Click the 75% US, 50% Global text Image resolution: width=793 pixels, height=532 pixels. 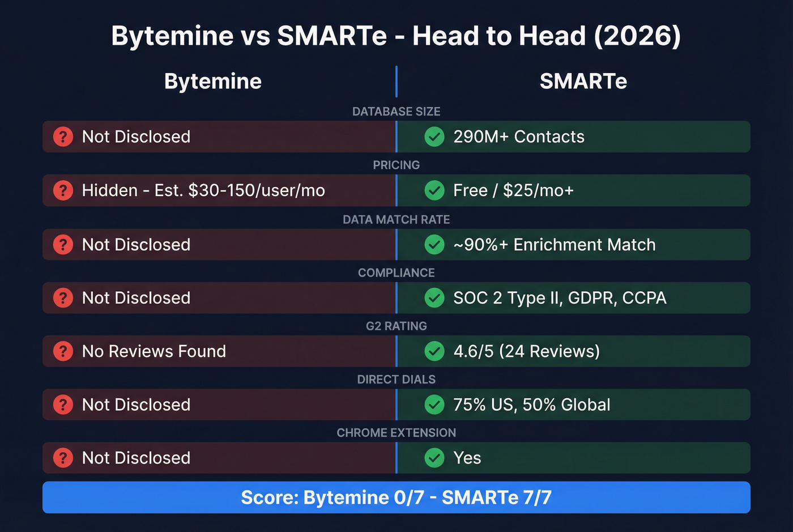532,405
